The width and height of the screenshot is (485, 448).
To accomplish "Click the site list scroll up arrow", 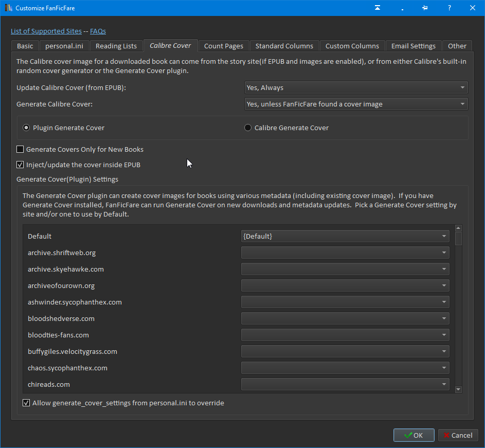I will 458,228.
